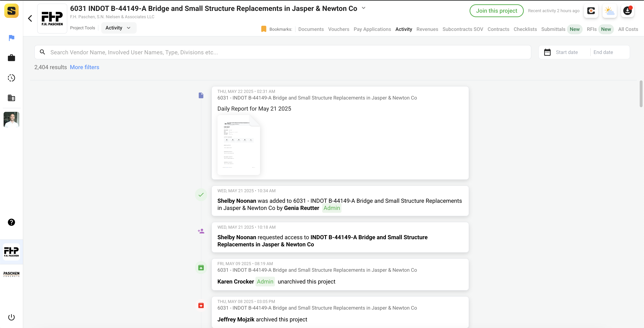Open the building companies sidebar icon
This screenshot has width=644, height=328.
point(11,98)
